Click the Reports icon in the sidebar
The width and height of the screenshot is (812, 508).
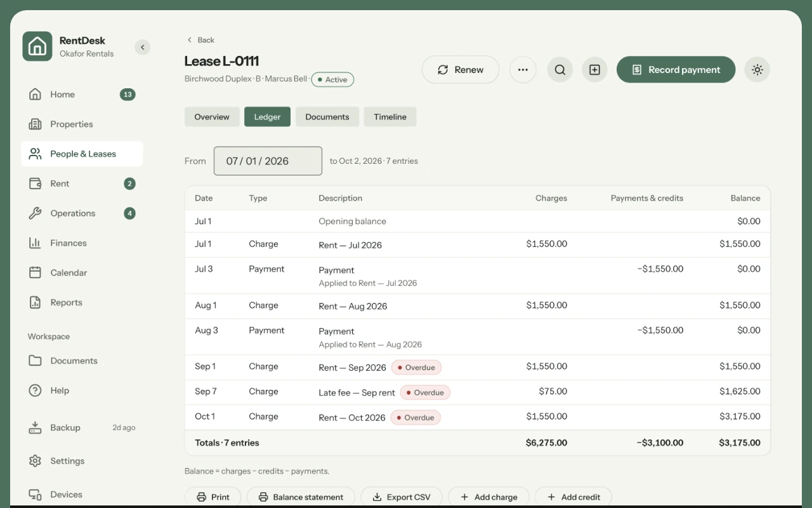pyautogui.click(x=36, y=302)
